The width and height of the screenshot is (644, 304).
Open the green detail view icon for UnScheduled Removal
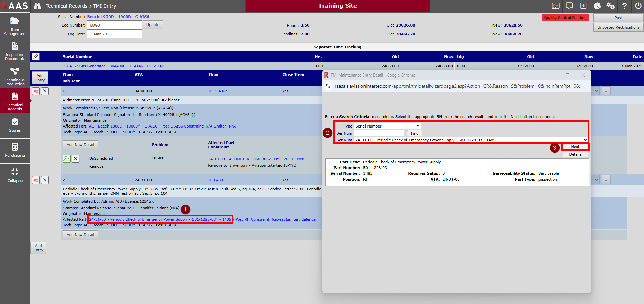(x=67, y=159)
